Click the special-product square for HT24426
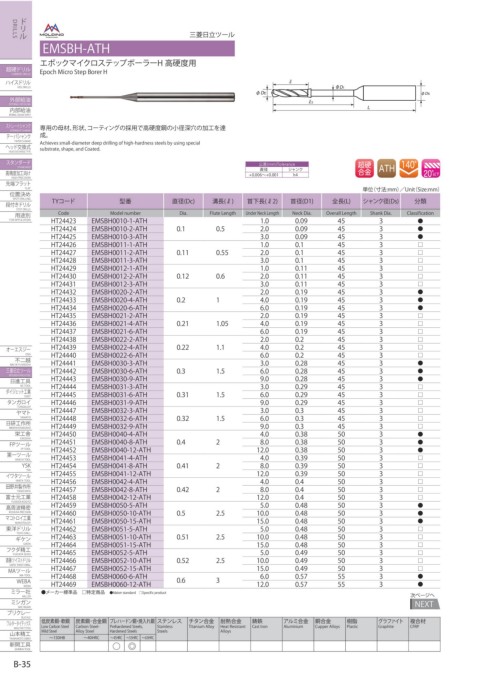 pos(420,245)
